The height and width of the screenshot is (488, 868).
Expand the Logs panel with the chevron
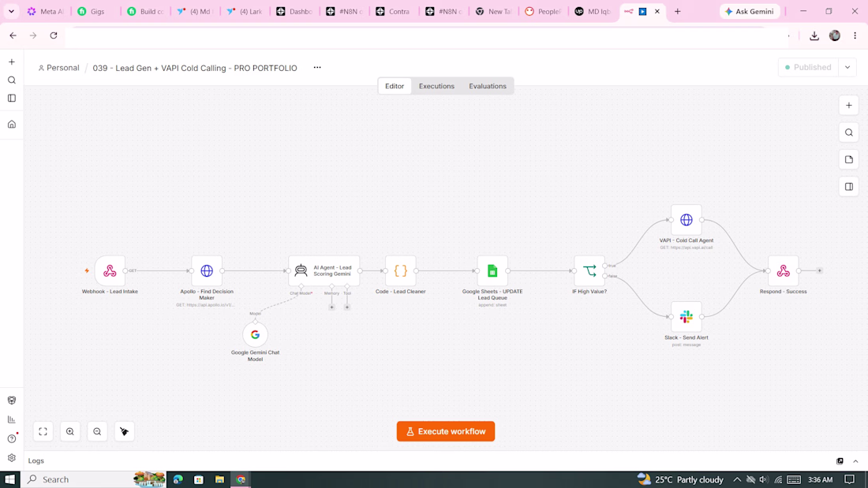coord(855,461)
